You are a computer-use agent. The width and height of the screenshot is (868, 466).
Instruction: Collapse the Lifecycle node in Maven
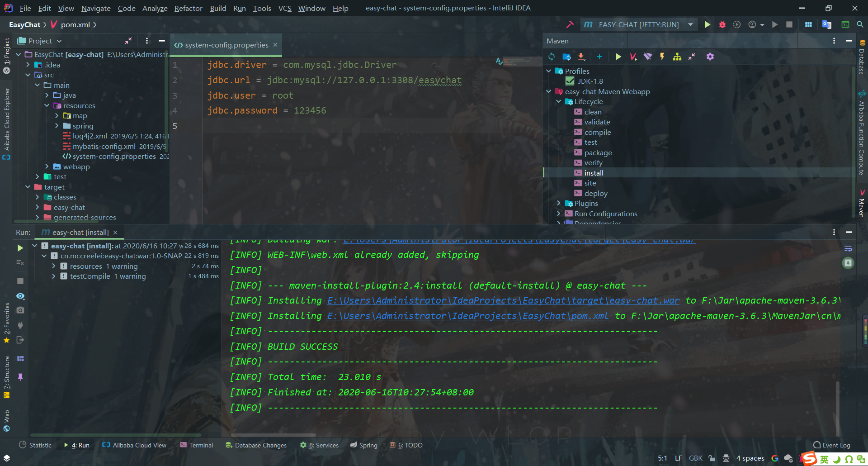click(558, 101)
